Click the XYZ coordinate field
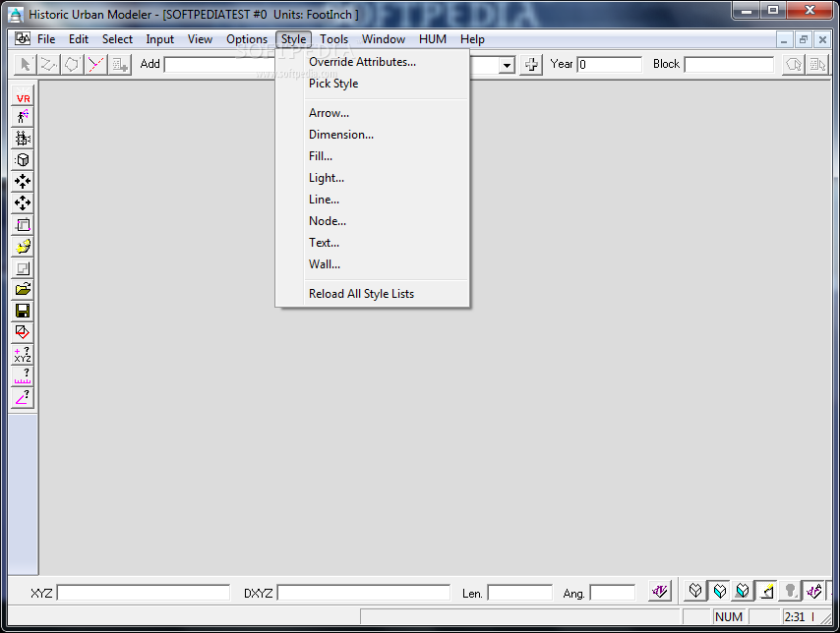This screenshot has width=840, height=633. (x=144, y=593)
